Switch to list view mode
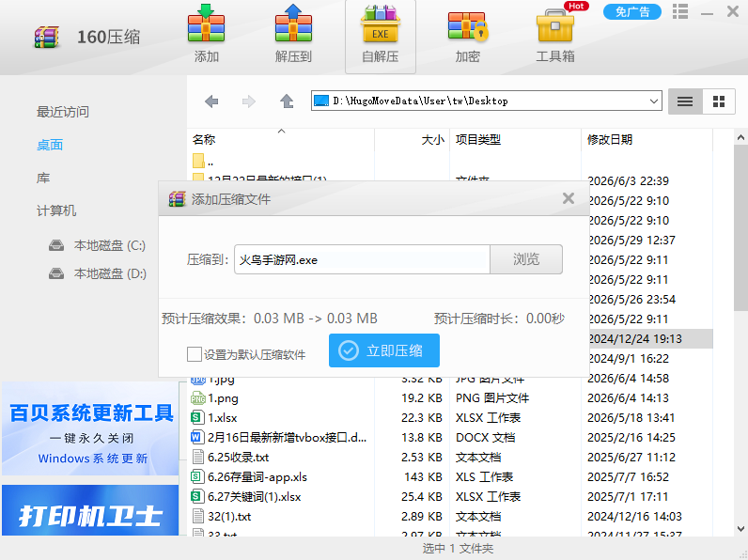 click(685, 101)
